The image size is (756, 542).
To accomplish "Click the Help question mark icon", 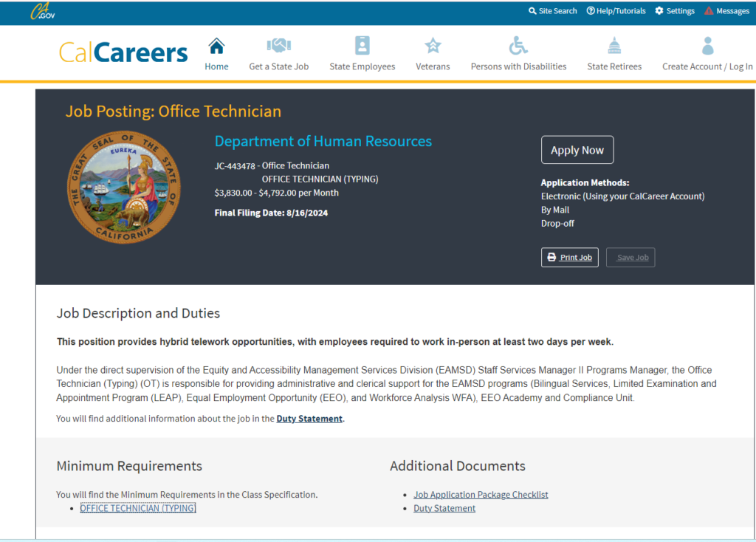I will pyautogui.click(x=590, y=10).
